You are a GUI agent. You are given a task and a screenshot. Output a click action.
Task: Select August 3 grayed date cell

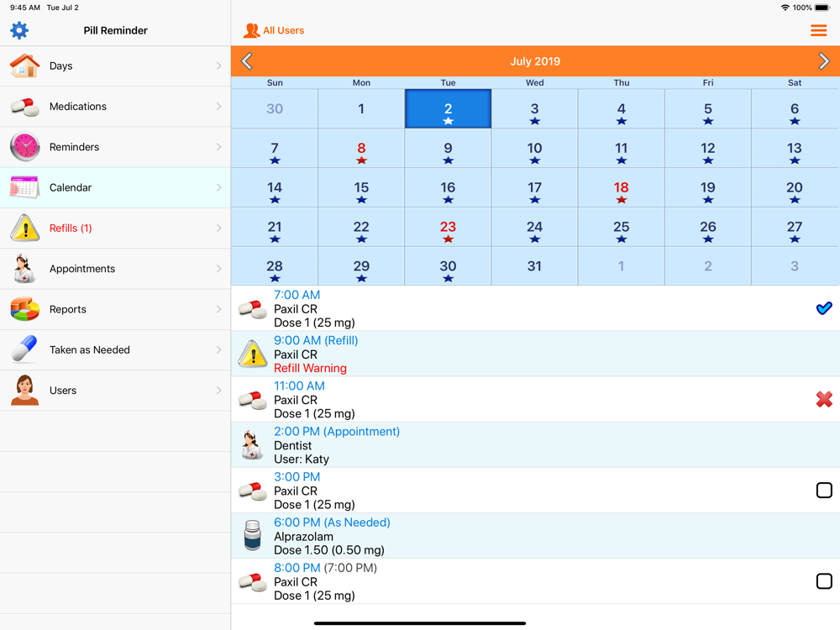click(x=795, y=266)
